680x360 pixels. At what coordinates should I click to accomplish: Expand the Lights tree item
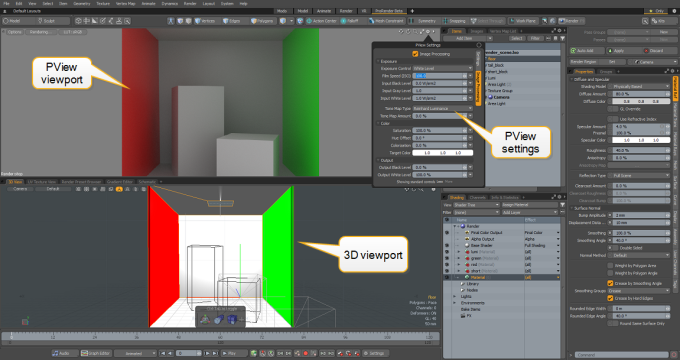pos(454,296)
